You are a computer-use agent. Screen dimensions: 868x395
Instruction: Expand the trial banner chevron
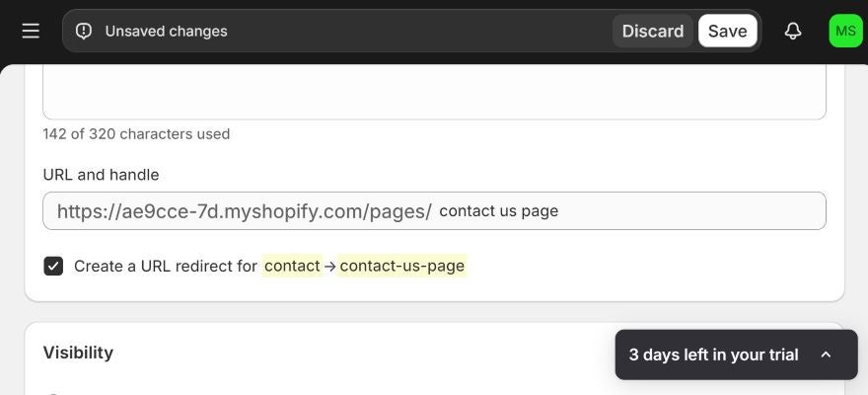826,355
